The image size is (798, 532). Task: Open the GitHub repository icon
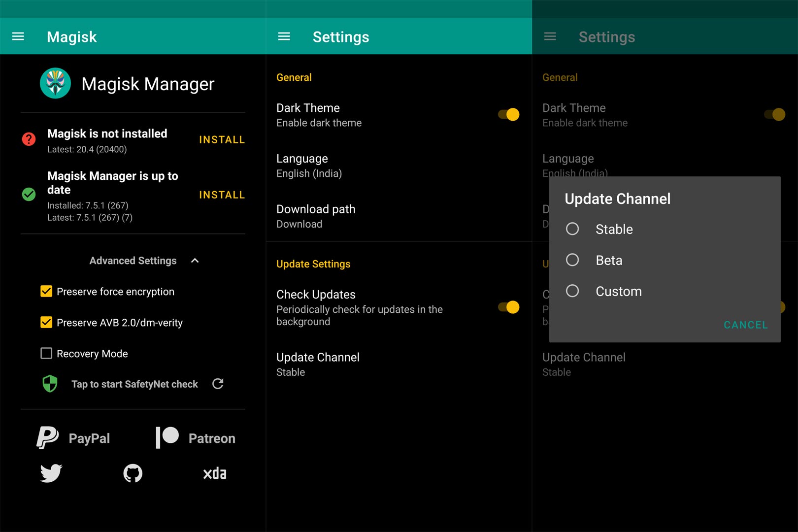click(x=133, y=473)
